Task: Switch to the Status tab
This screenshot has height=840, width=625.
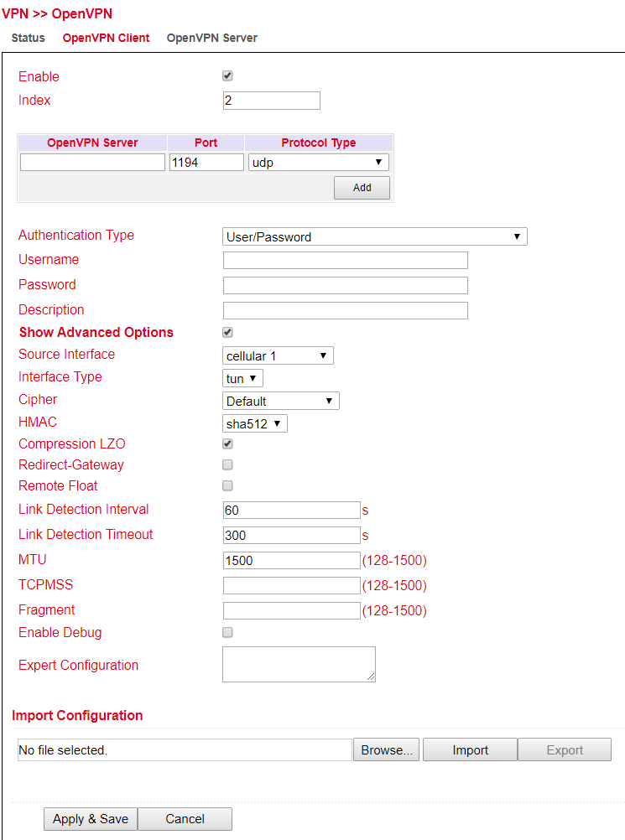Action: click(x=28, y=38)
